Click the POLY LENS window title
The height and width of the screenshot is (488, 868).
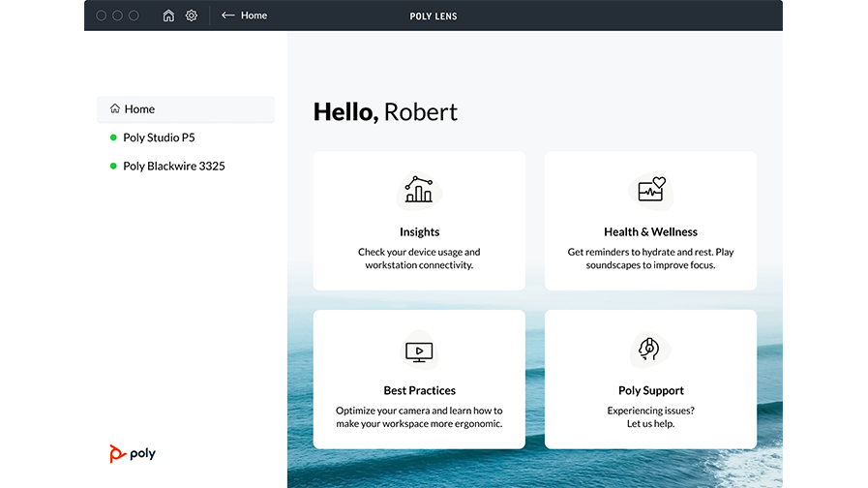(434, 16)
